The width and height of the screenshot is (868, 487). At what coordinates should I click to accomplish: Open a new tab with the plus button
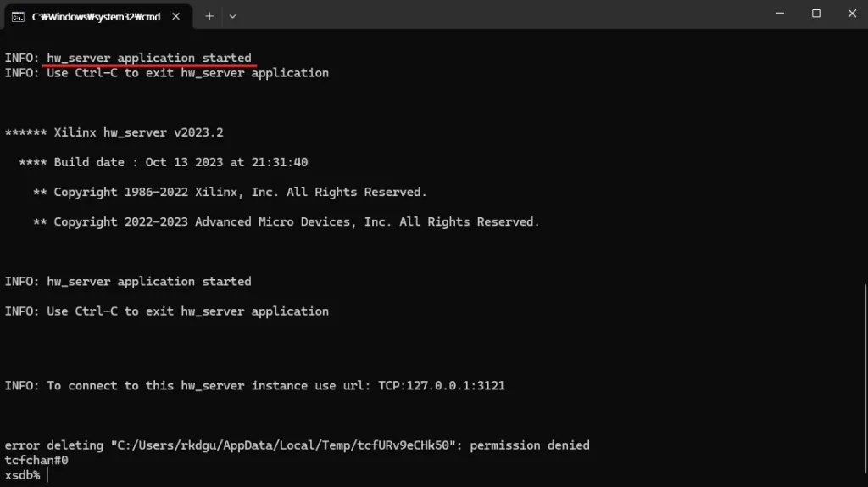[x=209, y=15]
